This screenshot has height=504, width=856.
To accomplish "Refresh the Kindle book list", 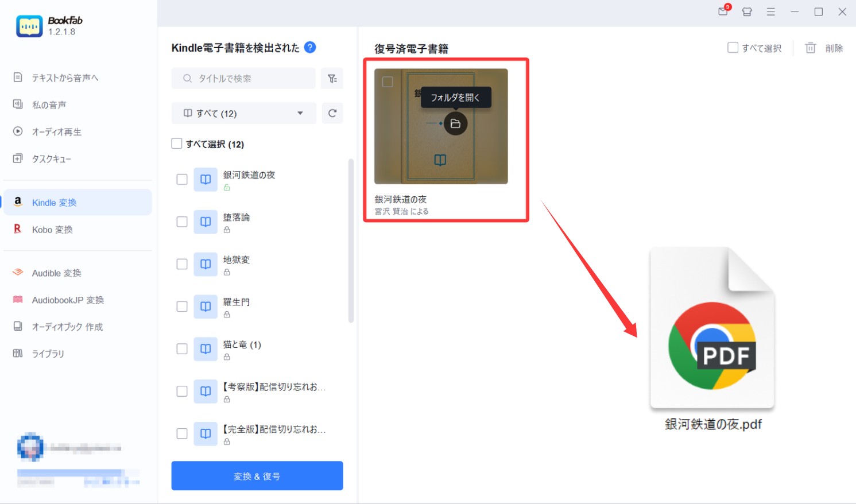I will (x=332, y=113).
